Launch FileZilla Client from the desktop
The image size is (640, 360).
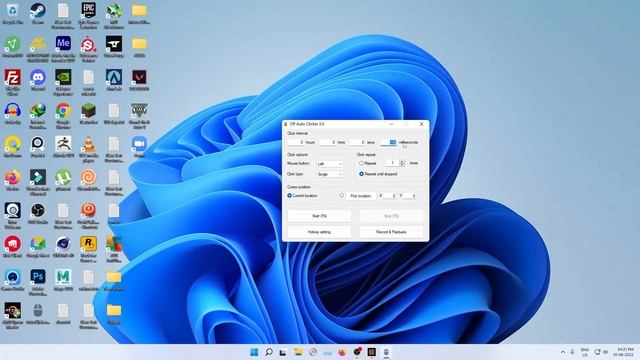pos(13,82)
